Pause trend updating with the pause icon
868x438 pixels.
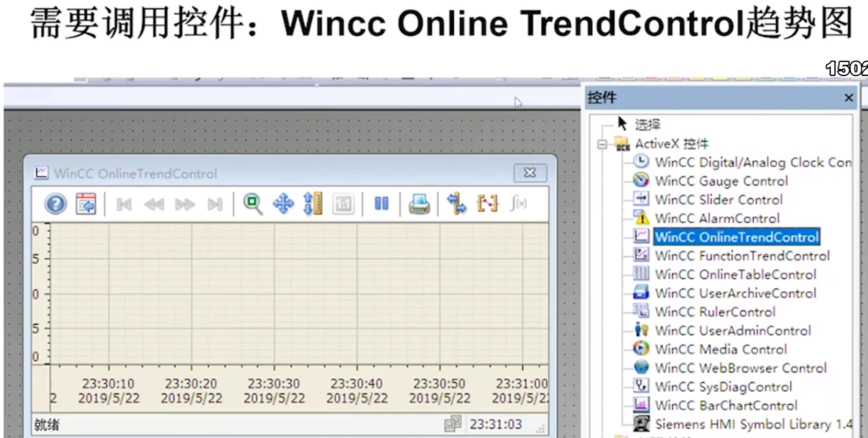click(x=381, y=204)
